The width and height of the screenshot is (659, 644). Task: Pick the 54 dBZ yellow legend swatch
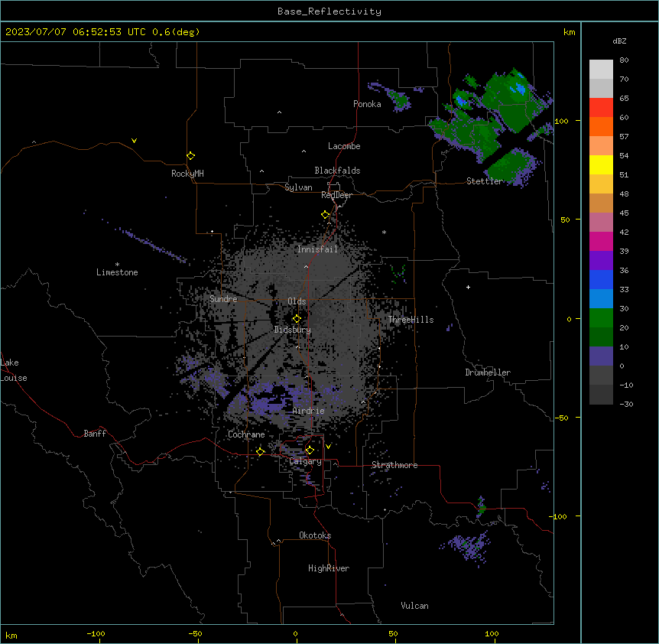pos(601,165)
